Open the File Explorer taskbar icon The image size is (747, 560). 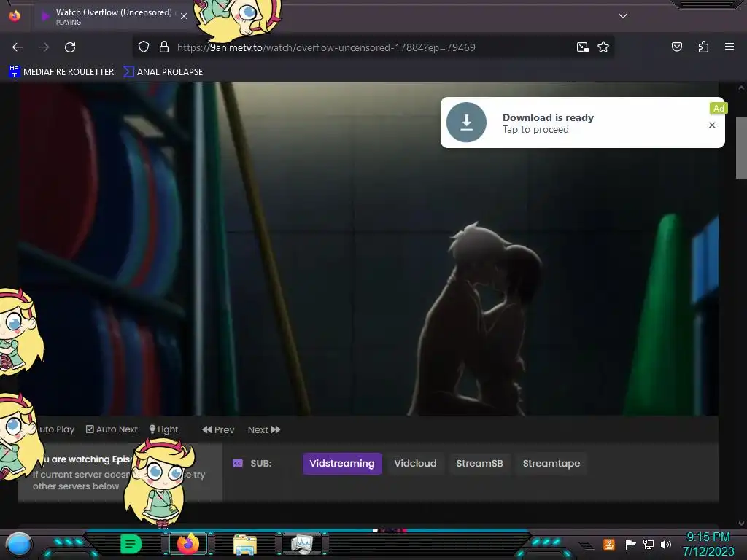pos(245,544)
